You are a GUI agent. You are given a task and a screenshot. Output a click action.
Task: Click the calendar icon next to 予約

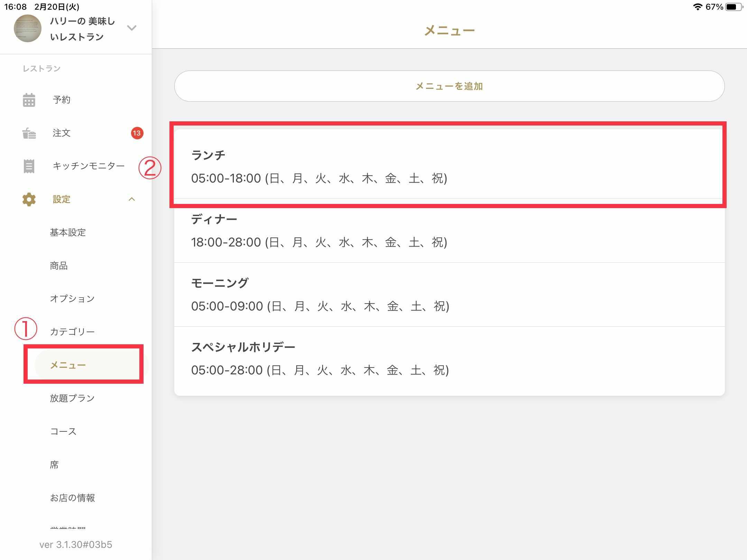pos(29,100)
